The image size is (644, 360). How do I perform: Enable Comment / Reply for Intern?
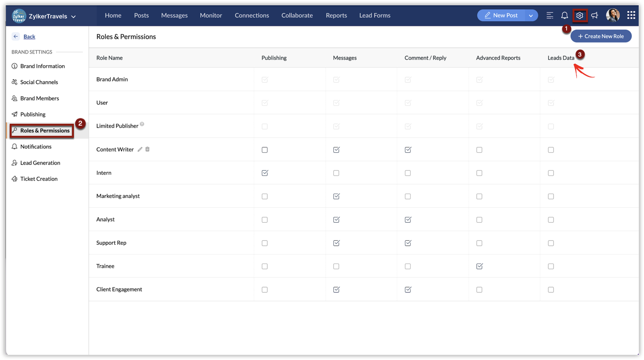click(408, 173)
